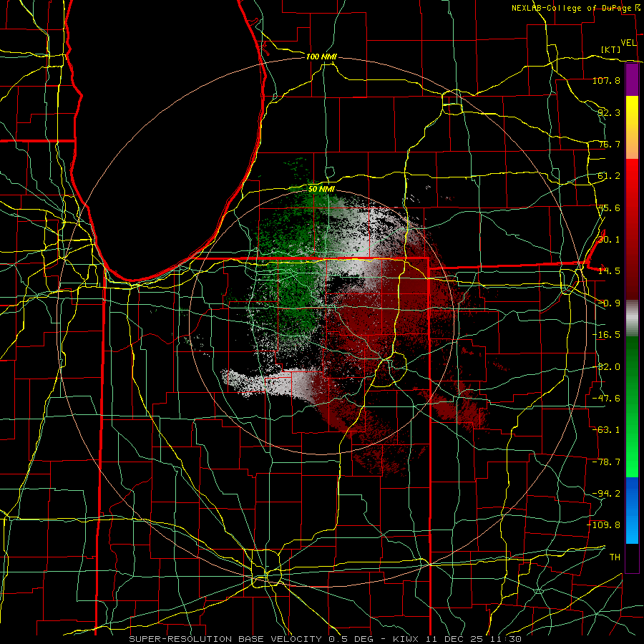This screenshot has height=644, width=644.
Task: Click the 30.1 velocity scale value
Action: click(x=609, y=240)
